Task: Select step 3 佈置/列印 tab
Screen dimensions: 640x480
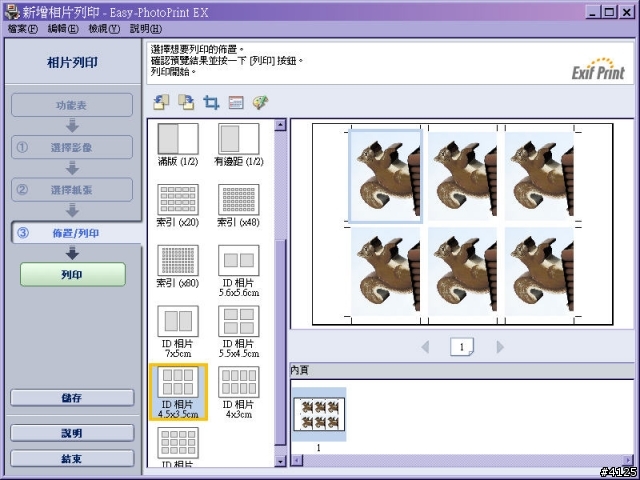Action: pos(76,233)
